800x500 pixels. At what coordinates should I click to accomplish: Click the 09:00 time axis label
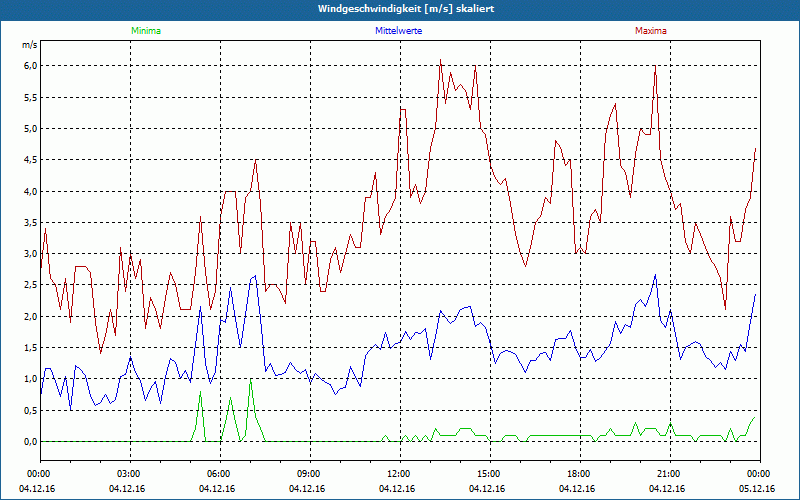click(x=310, y=474)
